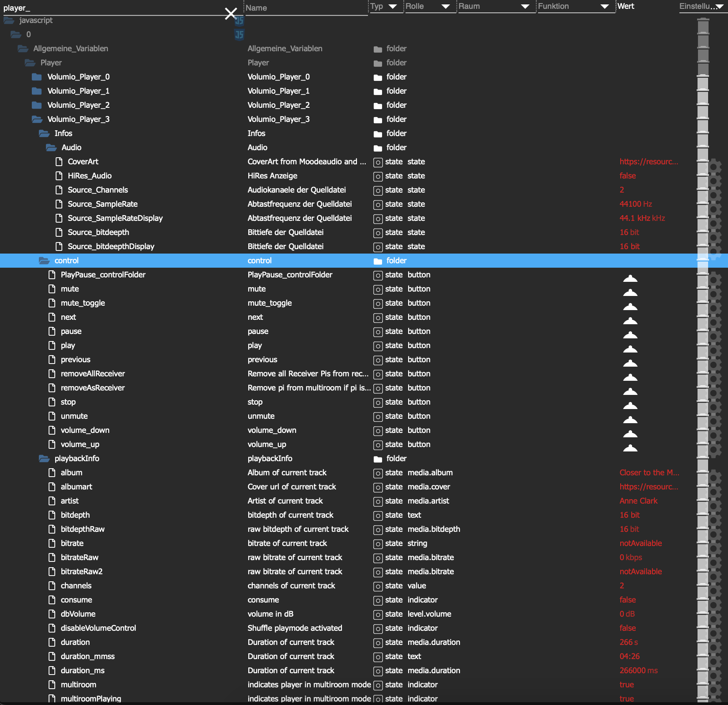728x705 pixels.
Task: Delete the Source_Channels object via trash icon
Action: (703, 195)
